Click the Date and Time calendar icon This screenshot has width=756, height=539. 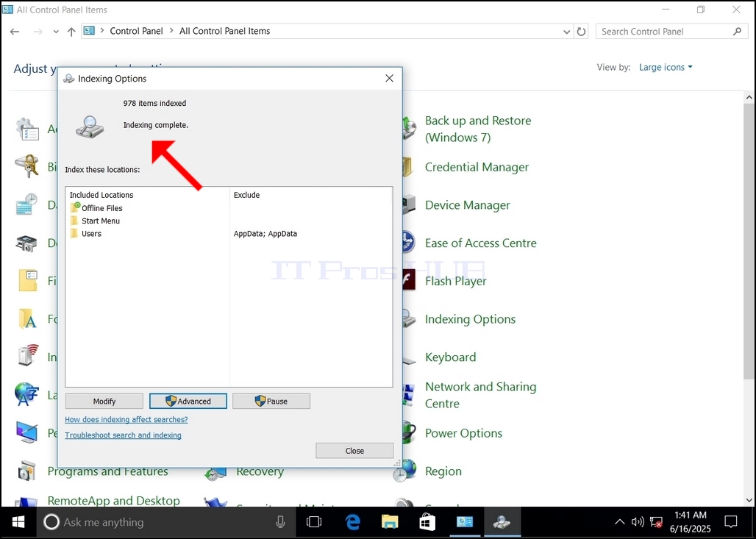pyautogui.click(x=26, y=204)
